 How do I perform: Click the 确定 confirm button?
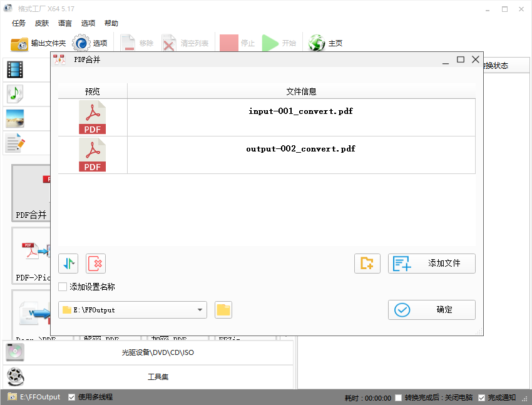point(431,310)
